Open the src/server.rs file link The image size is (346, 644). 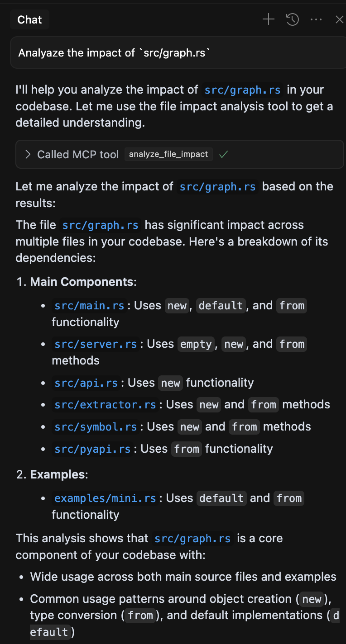coord(95,344)
